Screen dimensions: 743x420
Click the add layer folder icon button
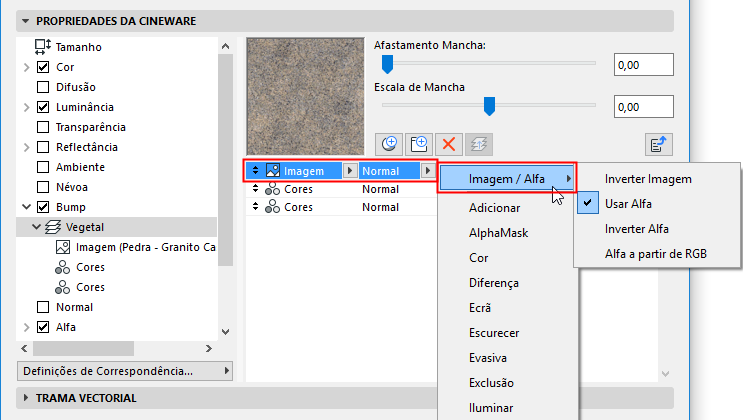coord(419,144)
